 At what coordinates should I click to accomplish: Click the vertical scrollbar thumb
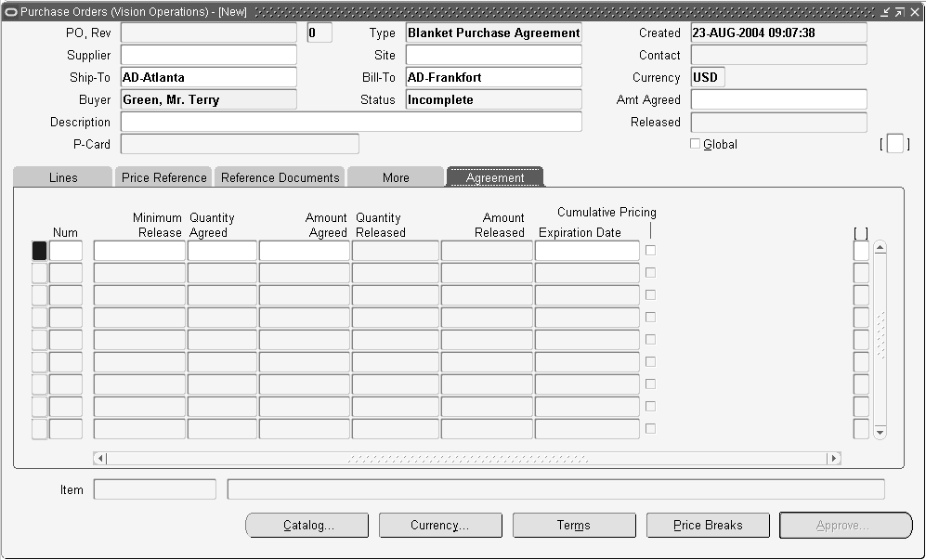[880, 335]
